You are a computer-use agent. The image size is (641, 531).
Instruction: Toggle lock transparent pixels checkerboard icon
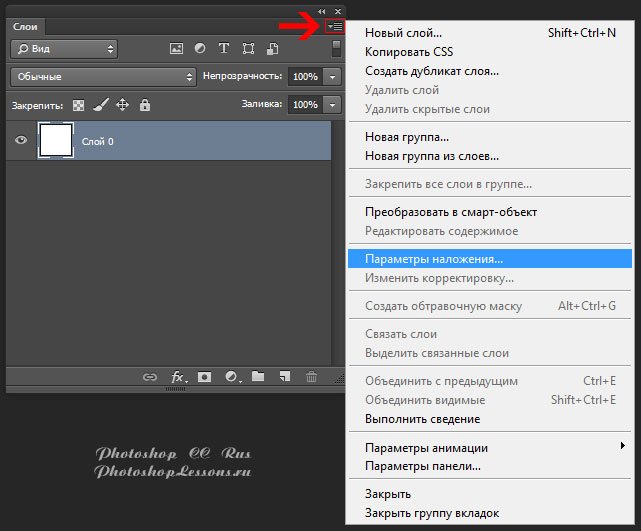tap(79, 104)
